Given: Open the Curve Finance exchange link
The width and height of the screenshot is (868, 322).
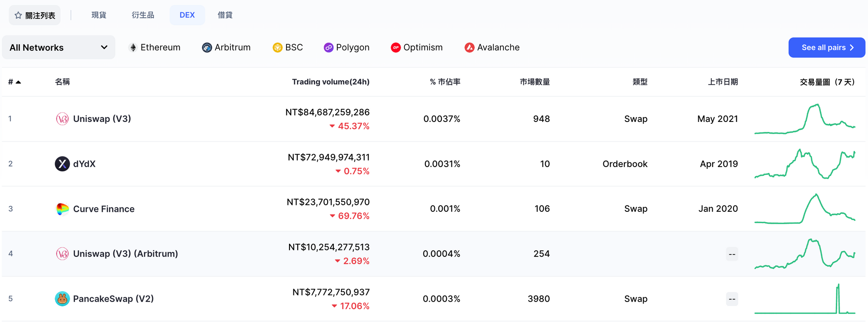Looking at the screenshot, I should [x=104, y=209].
